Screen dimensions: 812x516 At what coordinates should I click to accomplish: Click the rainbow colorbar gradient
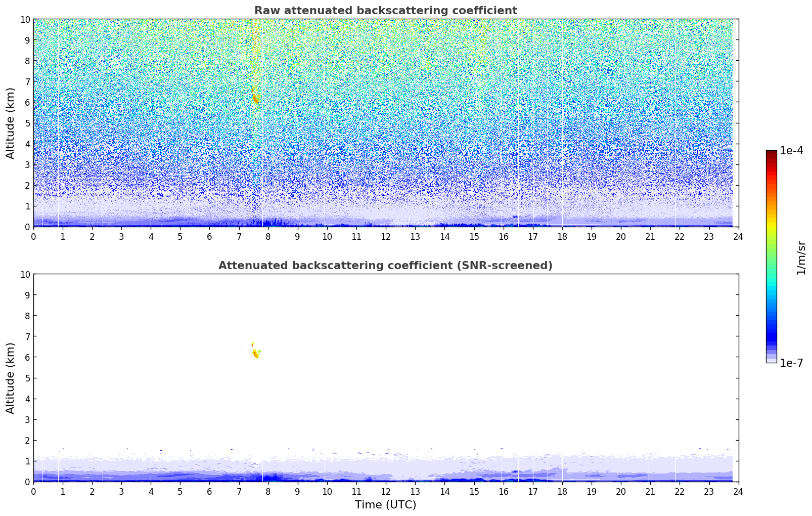[x=771, y=256]
